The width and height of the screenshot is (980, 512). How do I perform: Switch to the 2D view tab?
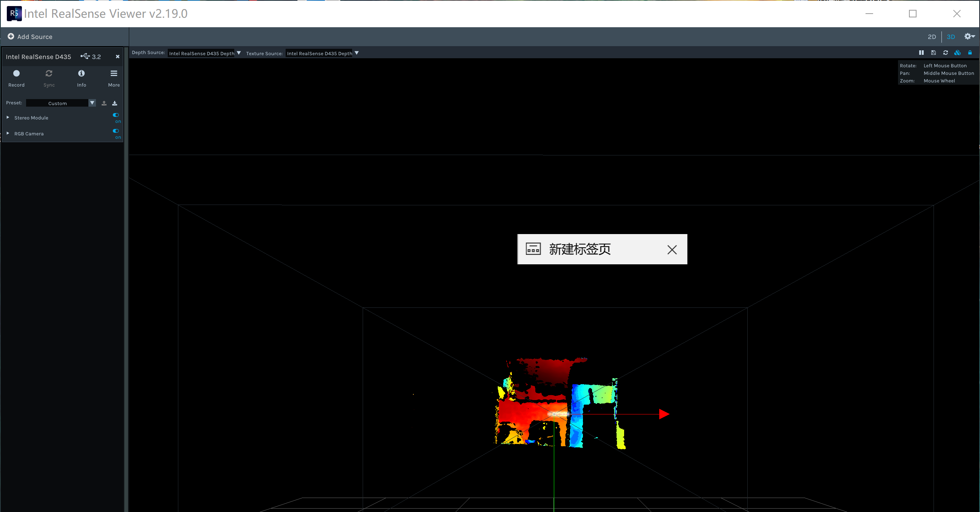(932, 37)
